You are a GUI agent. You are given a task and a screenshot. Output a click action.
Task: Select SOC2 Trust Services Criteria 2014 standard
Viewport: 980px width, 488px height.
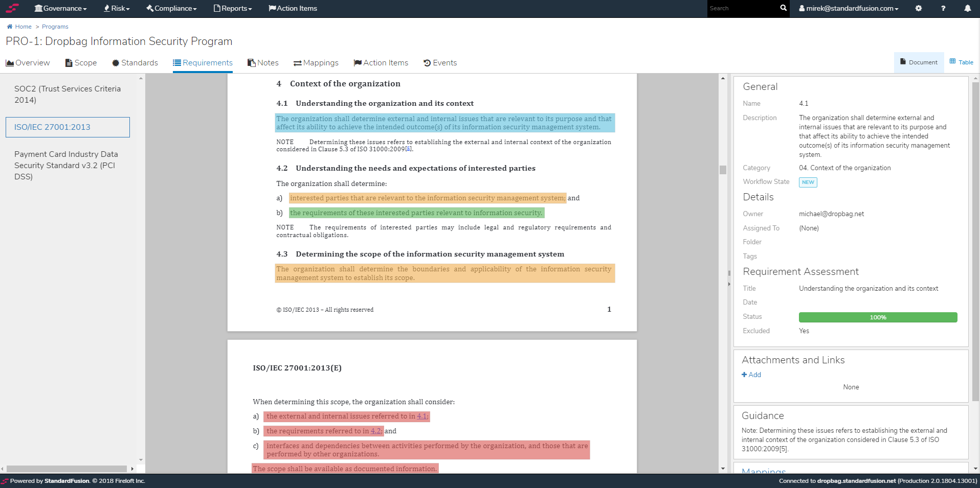(x=68, y=95)
